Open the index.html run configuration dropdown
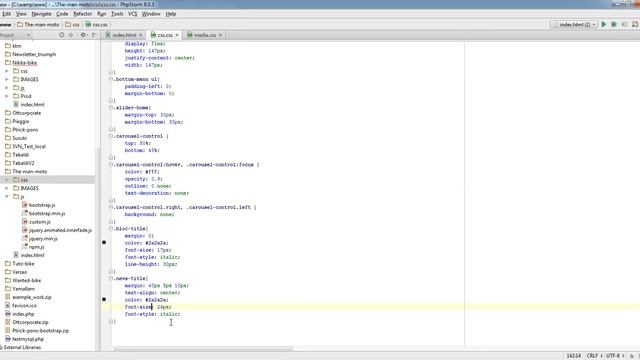This screenshot has width=640, height=360. (x=594, y=24)
